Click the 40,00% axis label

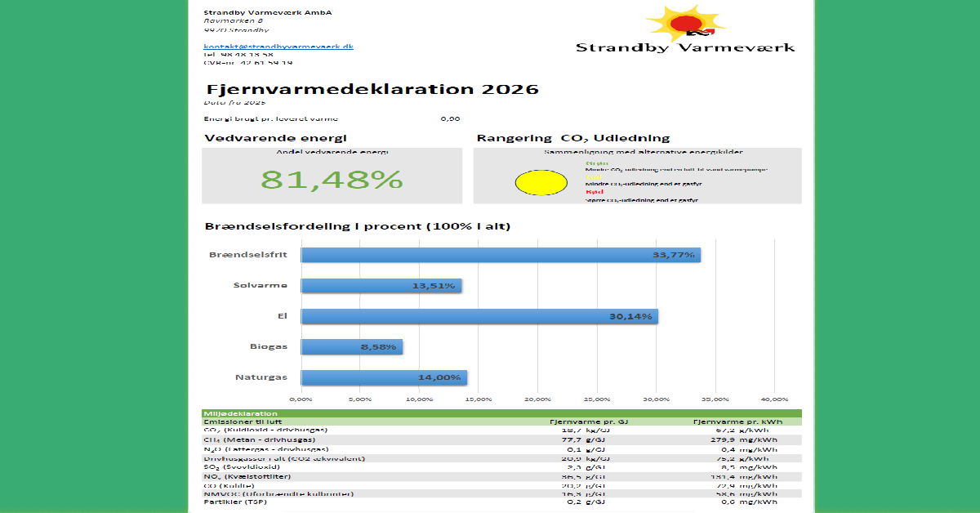pos(773,399)
